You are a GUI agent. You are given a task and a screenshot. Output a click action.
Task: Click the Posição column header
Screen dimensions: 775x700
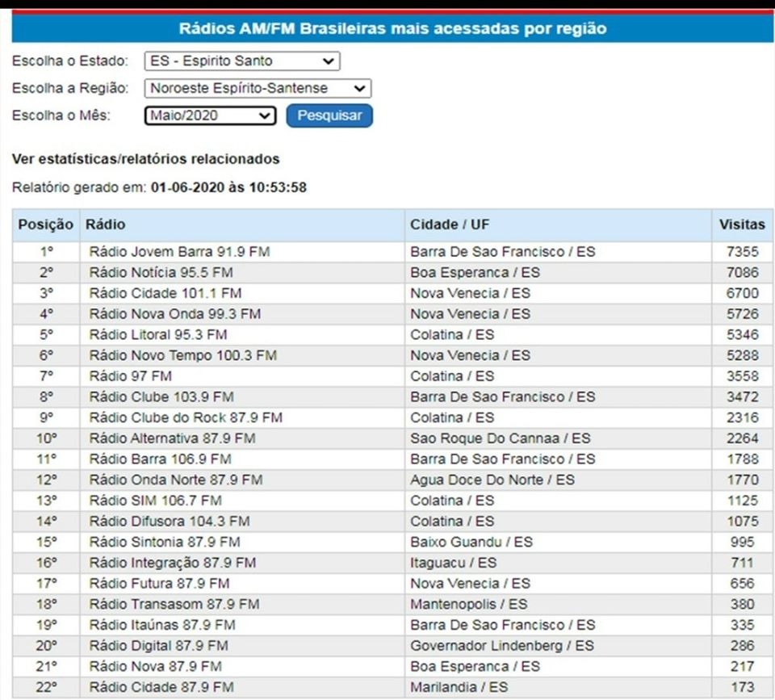coord(46,224)
